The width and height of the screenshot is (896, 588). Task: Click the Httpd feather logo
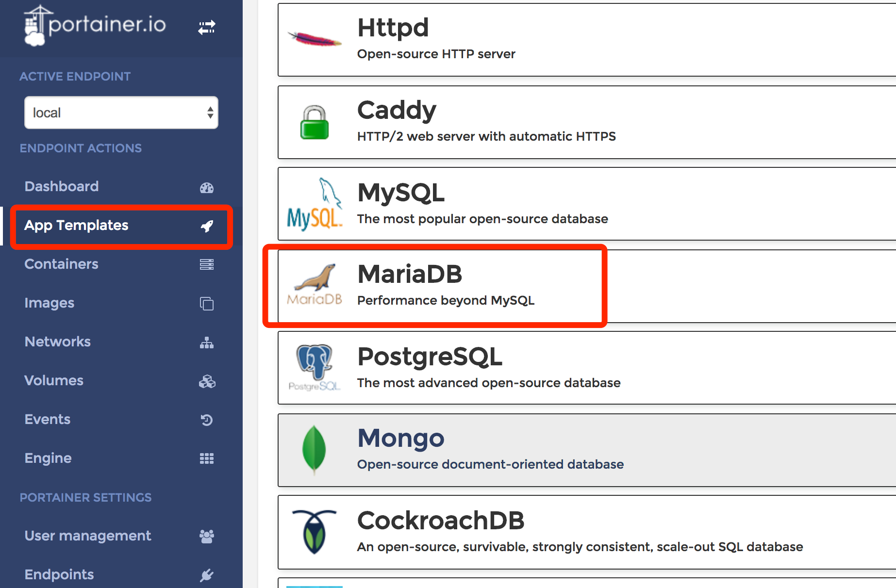(x=315, y=39)
